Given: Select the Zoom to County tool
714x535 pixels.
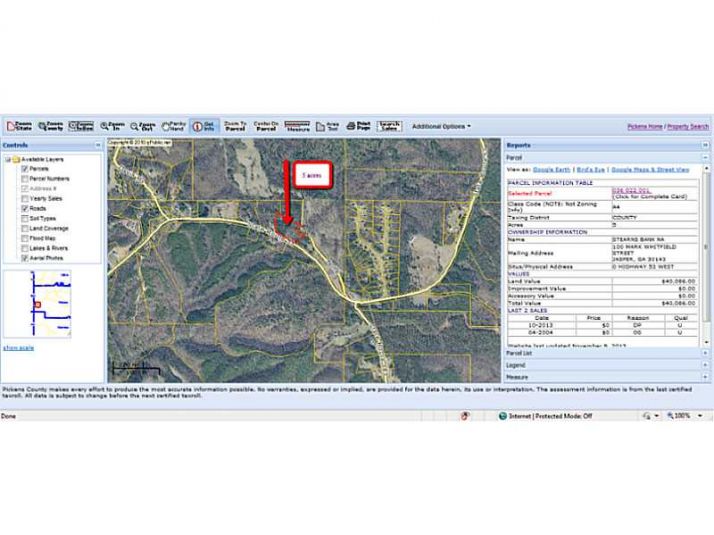Looking at the screenshot, I should coord(51,126).
